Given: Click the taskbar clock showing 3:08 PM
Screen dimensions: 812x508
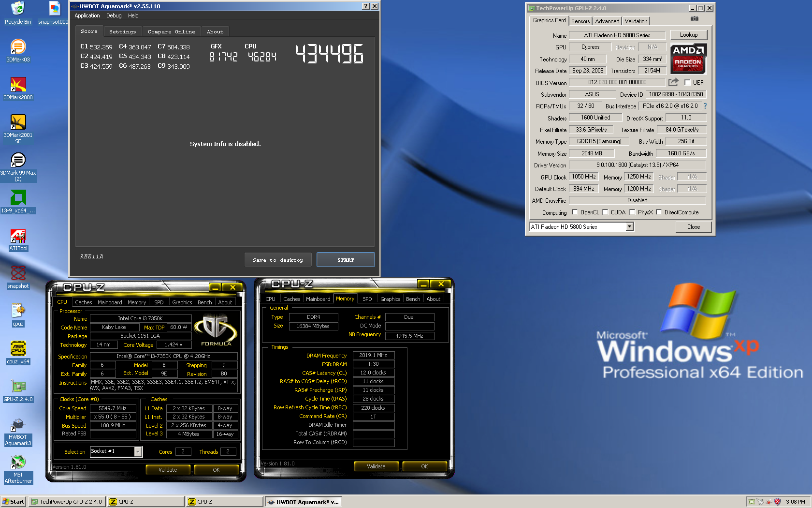Looking at the screenshot, I should 796,502.
